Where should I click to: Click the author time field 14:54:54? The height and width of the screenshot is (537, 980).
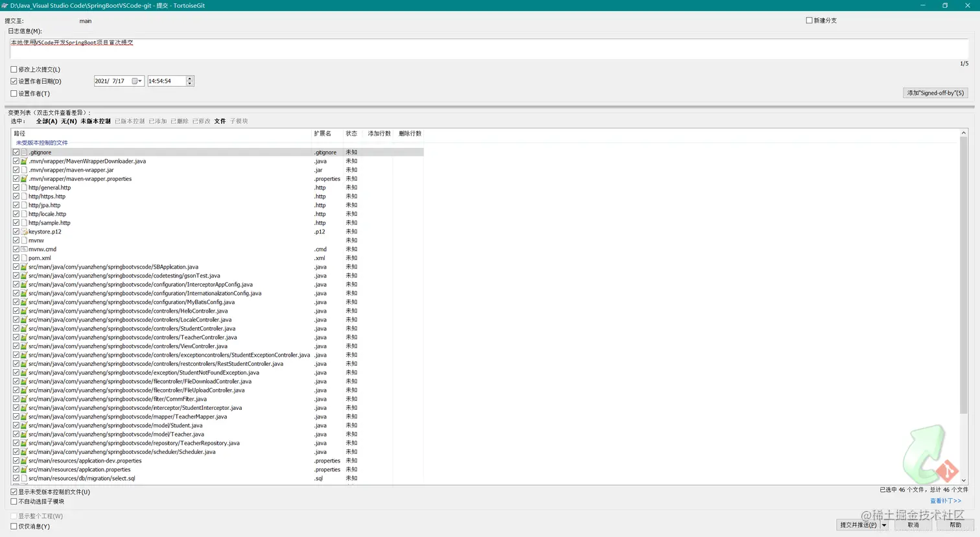(167, 81)
